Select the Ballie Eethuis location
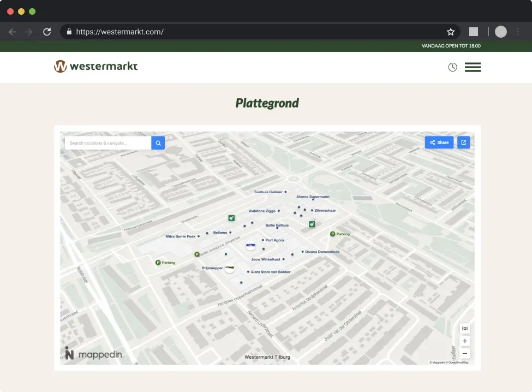This screenshot has width=532, height=392. pyautogui.click(x=277, y=225)
